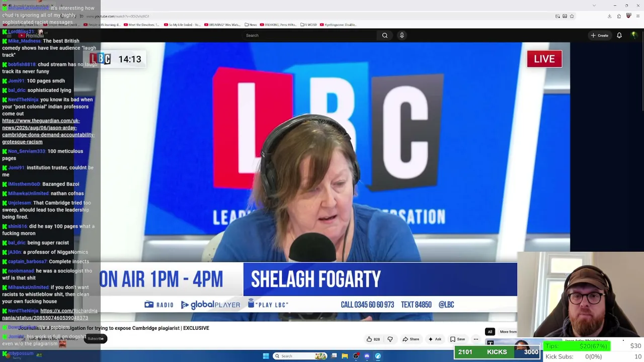Screen dimensions: 644x362
Task: Click the Windows taskbar search box
Action: tap(300, 356)
